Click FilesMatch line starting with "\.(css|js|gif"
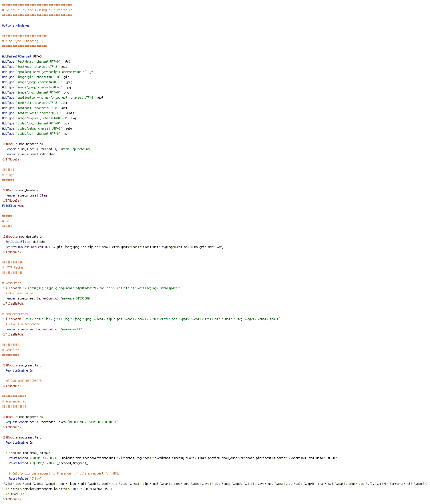 tap(91, 288)
